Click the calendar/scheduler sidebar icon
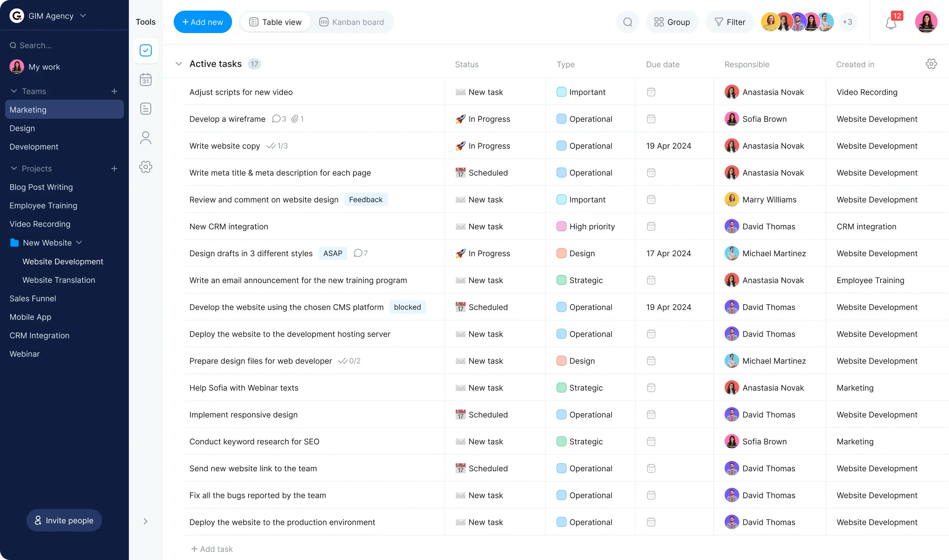Image resolution: width=949 pixels, height=560 pixels. (146, 79)
